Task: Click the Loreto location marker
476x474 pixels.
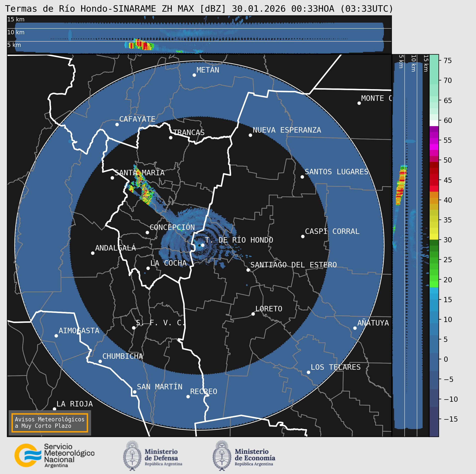Action: click(253, 314)
